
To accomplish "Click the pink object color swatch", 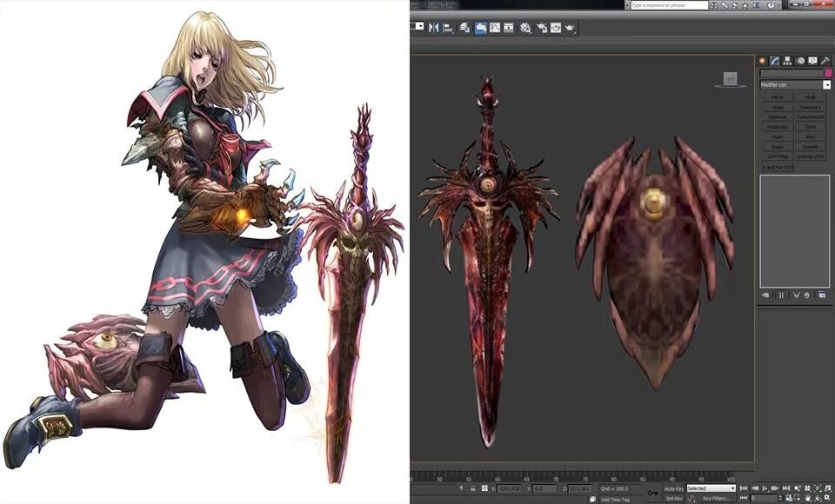I will tap(828, 73).
